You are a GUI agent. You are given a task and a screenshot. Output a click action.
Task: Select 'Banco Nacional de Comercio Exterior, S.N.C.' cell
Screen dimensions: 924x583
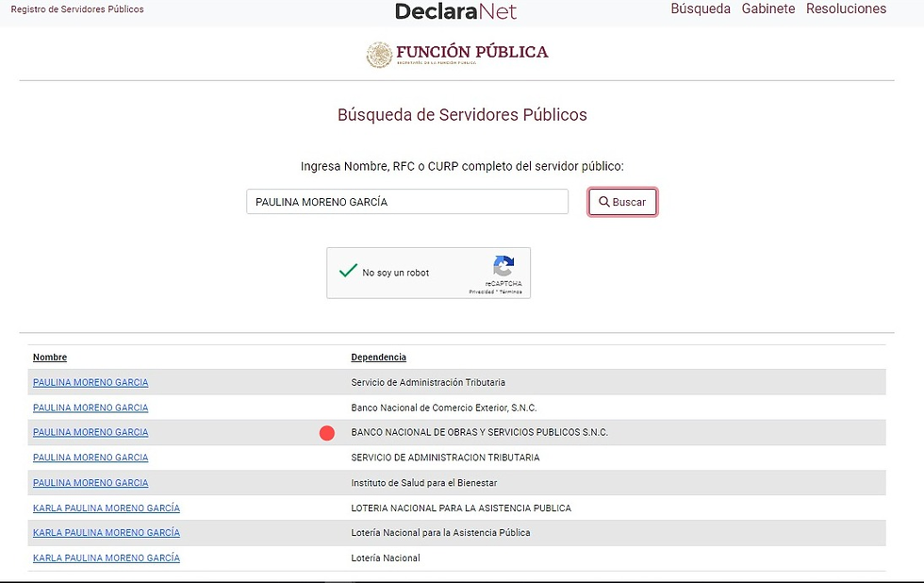click(x=444, y=408)
